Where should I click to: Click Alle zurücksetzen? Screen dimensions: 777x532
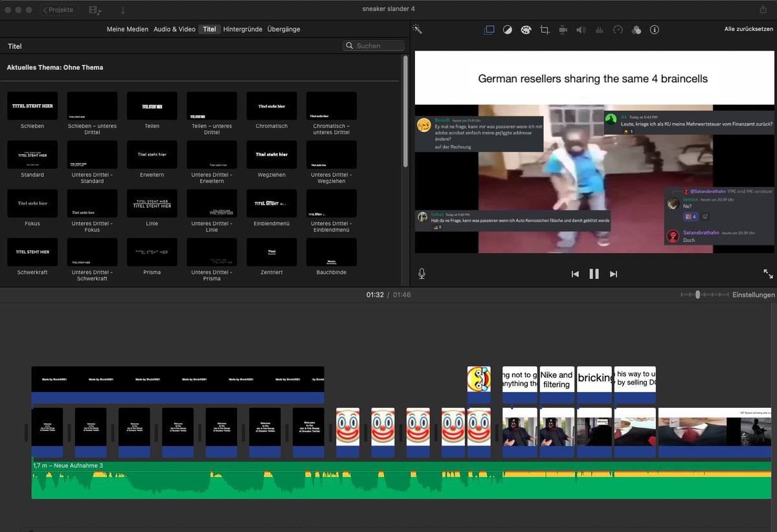pyautogui.click(x=749, y=30)
